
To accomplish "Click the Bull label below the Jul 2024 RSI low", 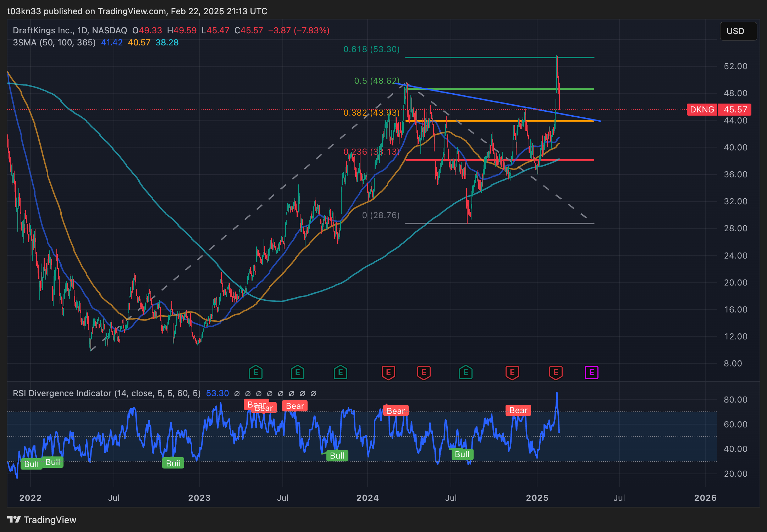I will [462, 454].
